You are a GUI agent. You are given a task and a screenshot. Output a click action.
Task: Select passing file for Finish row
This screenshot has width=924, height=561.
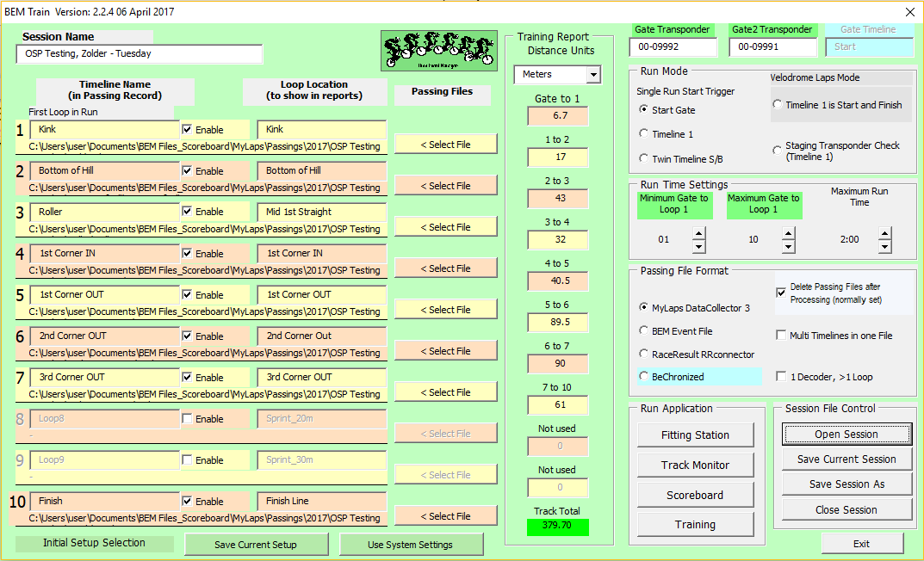pyautogui.click(x=445, y=515)
